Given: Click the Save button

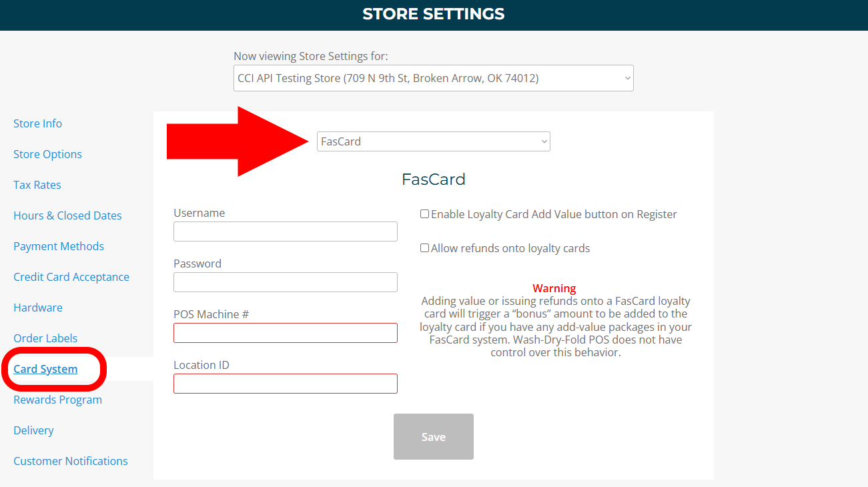Looking at the screenshot, I should point(434,437).
